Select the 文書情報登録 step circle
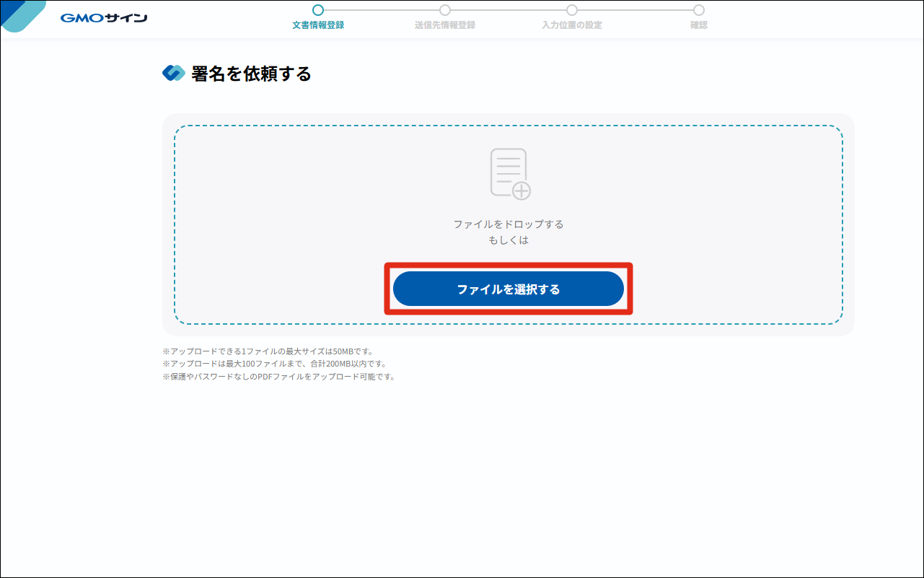The width and height of the screenshot is (924, 578). 318,10
